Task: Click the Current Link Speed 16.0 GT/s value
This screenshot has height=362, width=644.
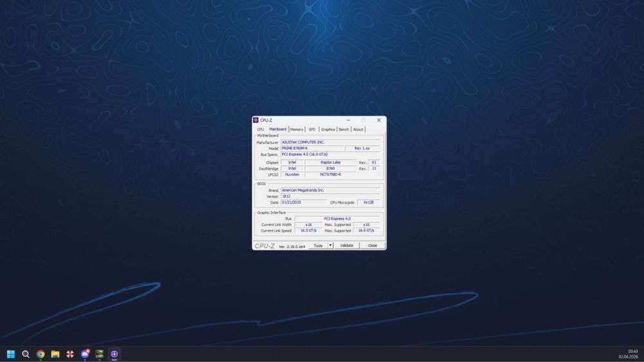Action: [x=308, y=231]
